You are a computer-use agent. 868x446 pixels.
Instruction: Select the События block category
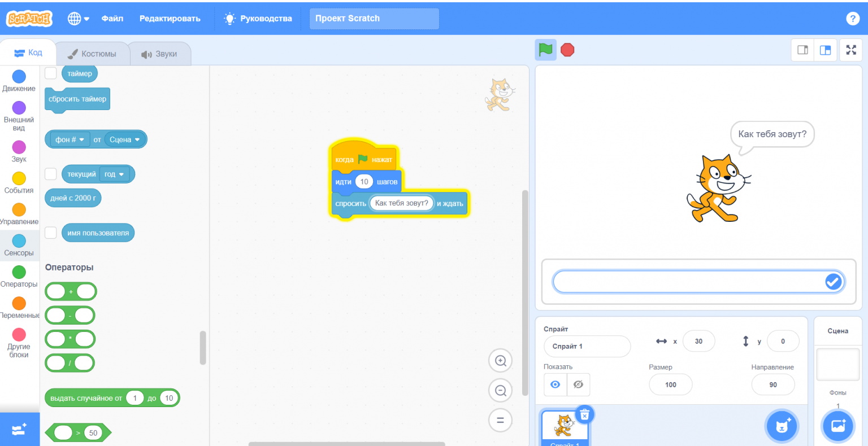19,183
